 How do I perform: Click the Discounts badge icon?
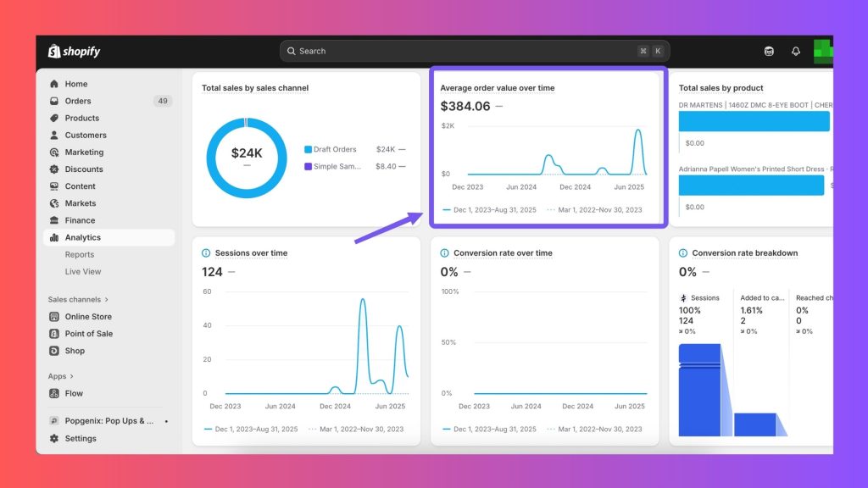point(54,169)
